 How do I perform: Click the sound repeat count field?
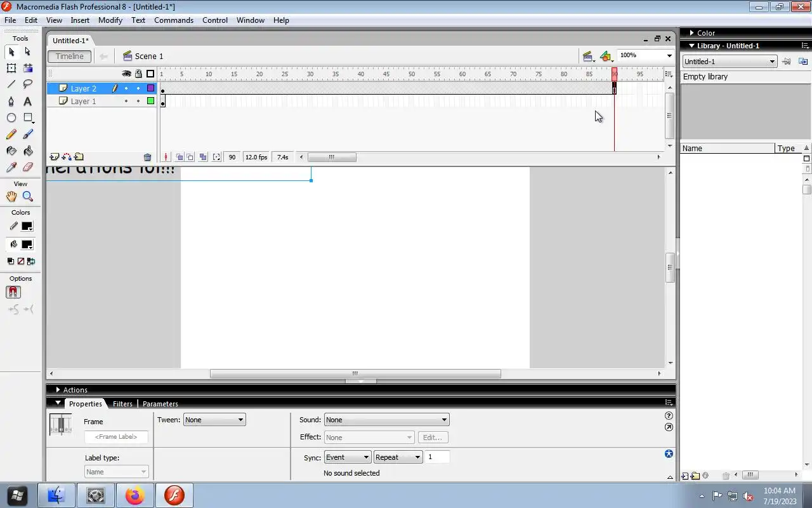[438, 457]
